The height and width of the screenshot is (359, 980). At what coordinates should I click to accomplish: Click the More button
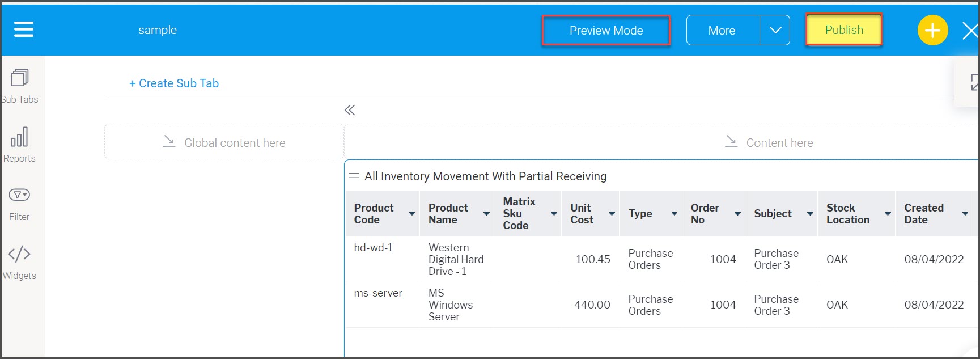coord(722,31)
